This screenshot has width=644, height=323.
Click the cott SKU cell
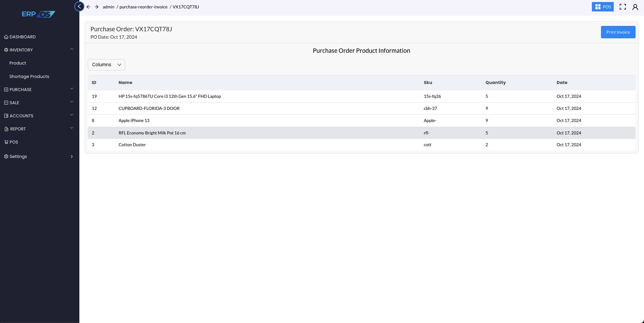(x=427, y=145)
